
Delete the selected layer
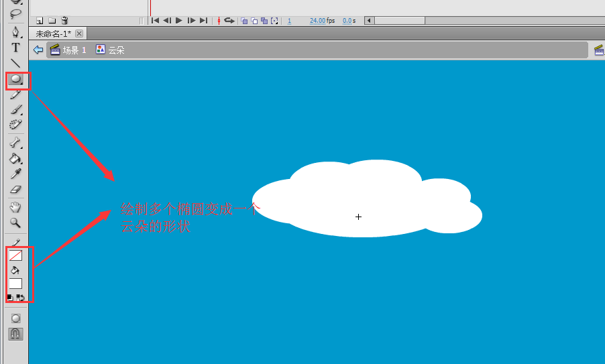click(64, 21)
